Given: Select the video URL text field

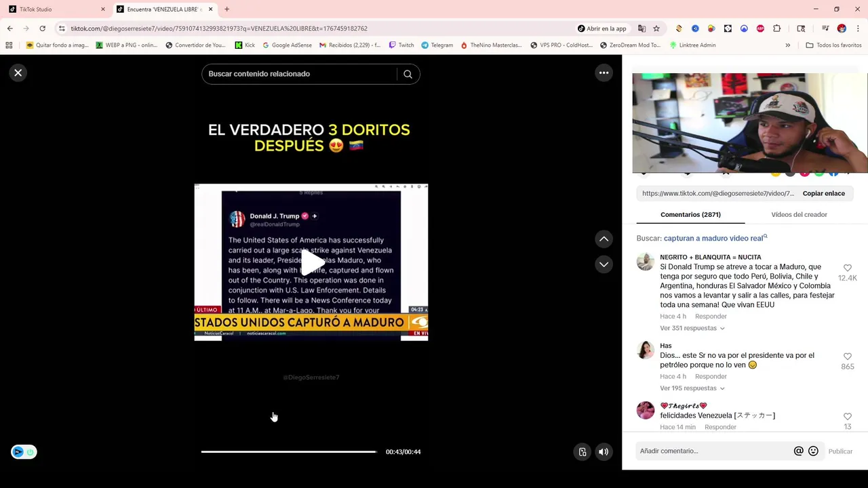Looking at the screenshot, I should (x=717, y=193).
